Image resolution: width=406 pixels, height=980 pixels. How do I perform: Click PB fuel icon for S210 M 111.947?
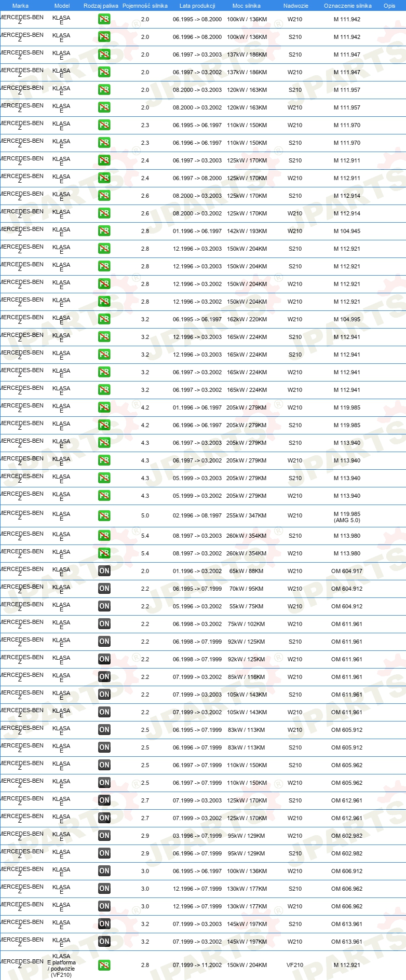[x=104, y=55]
